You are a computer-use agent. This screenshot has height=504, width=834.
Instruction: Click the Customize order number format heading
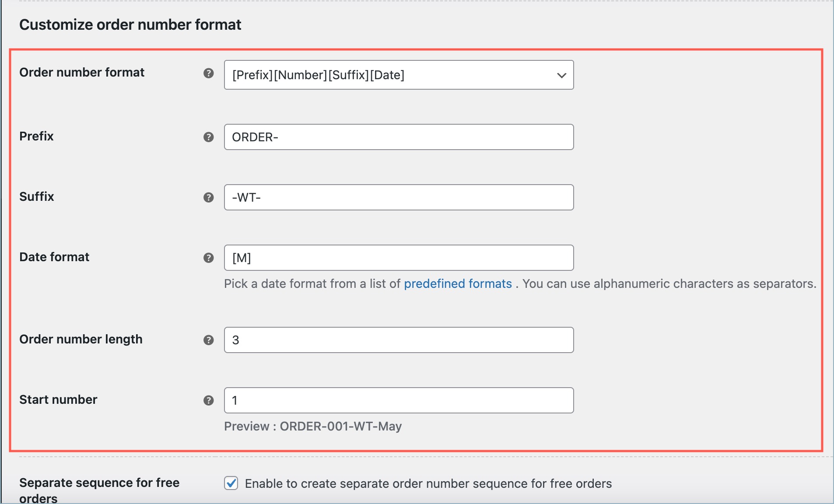pos(131,24)
